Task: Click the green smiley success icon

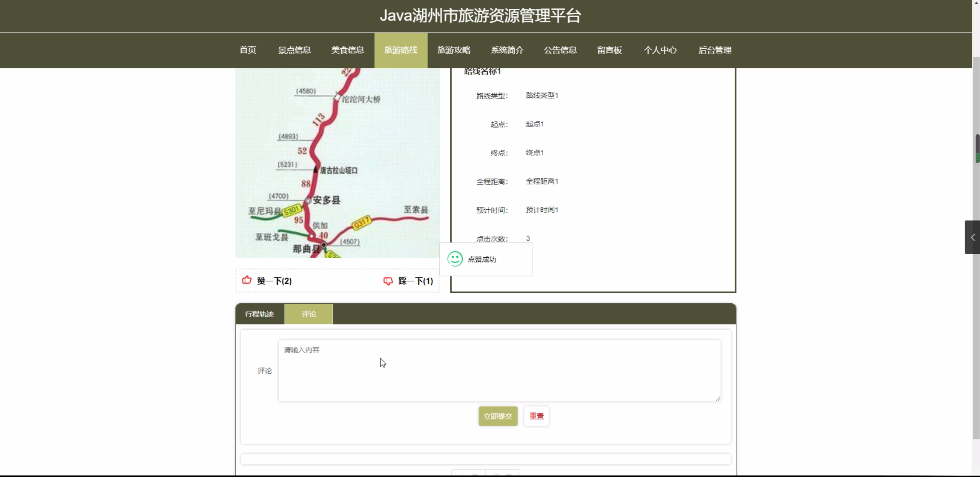Action: [455, 259]
